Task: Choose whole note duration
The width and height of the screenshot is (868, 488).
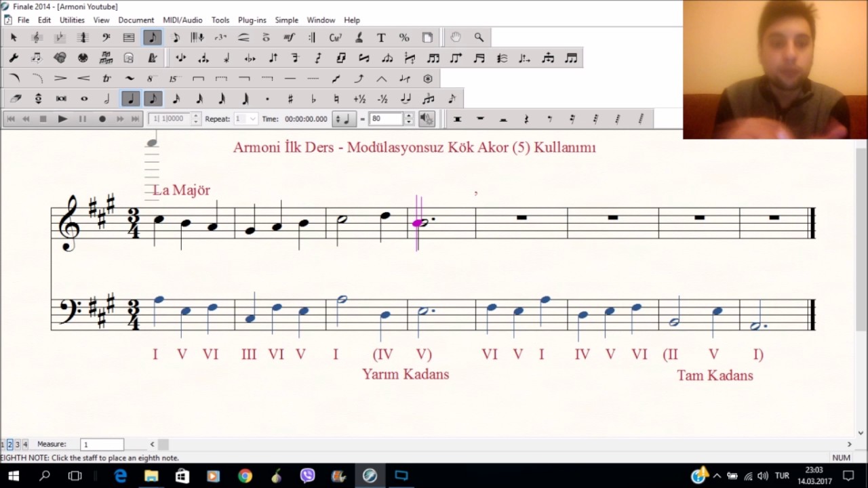Action: click(84, 99)
